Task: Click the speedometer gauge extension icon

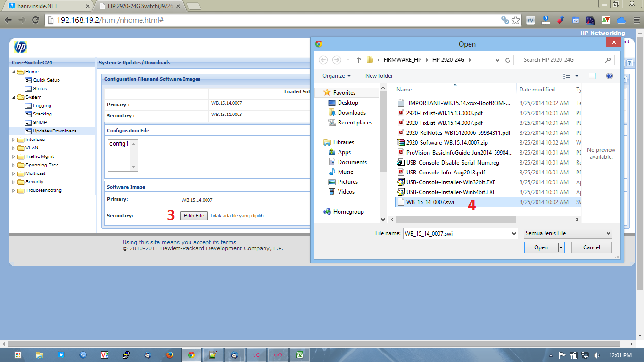Action: click(590, 20)
